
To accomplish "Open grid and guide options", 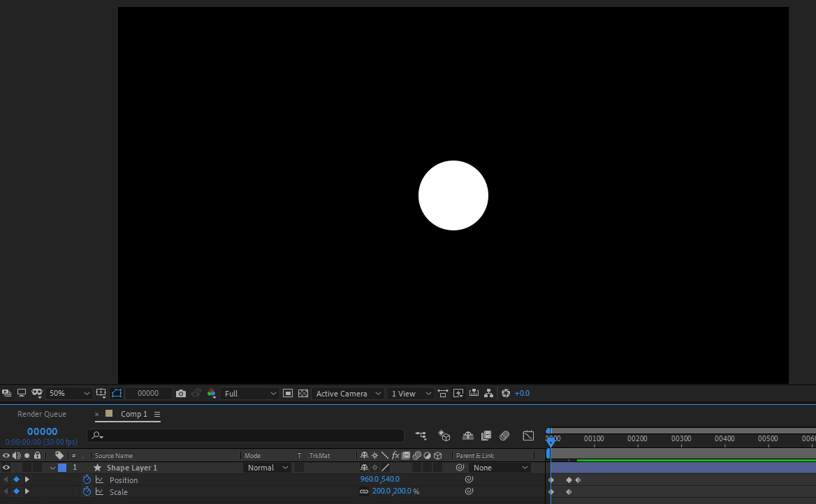I will 101,394.
